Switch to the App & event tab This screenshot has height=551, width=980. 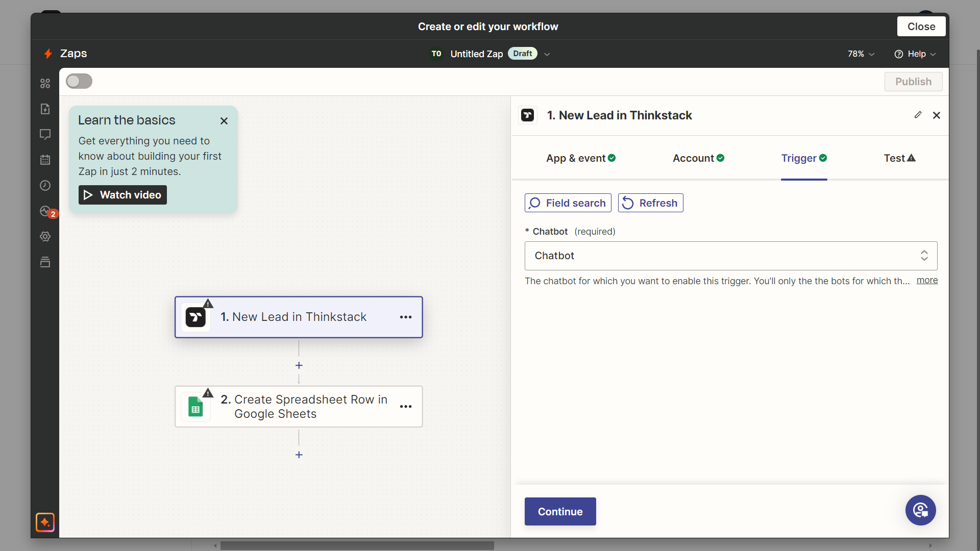point(581,158)
